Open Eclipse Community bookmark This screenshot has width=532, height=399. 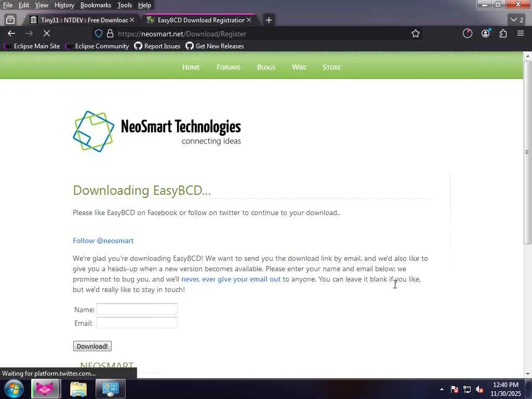[x=97, y=46]
